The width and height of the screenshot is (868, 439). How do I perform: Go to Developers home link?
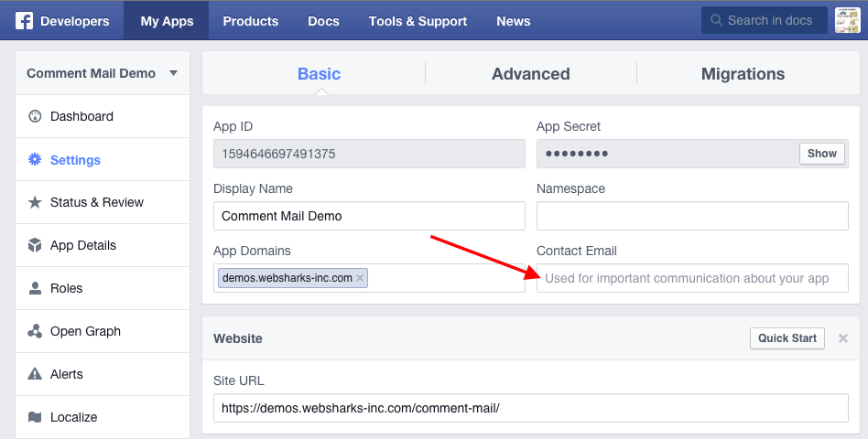tap(75, 21)
